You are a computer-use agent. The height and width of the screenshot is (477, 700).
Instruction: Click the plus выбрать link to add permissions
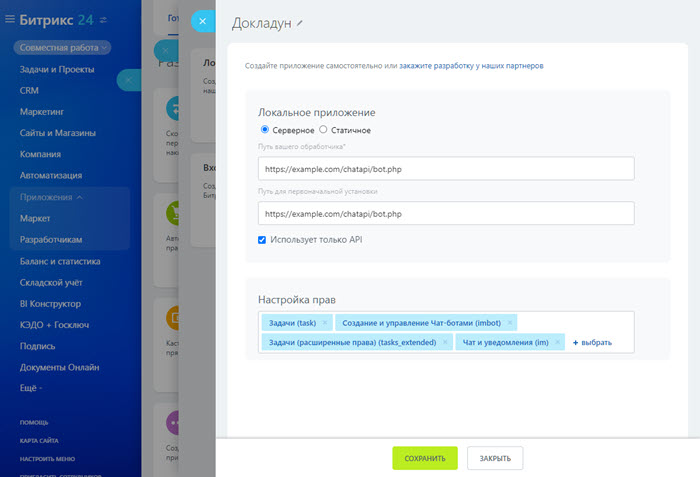591,342
